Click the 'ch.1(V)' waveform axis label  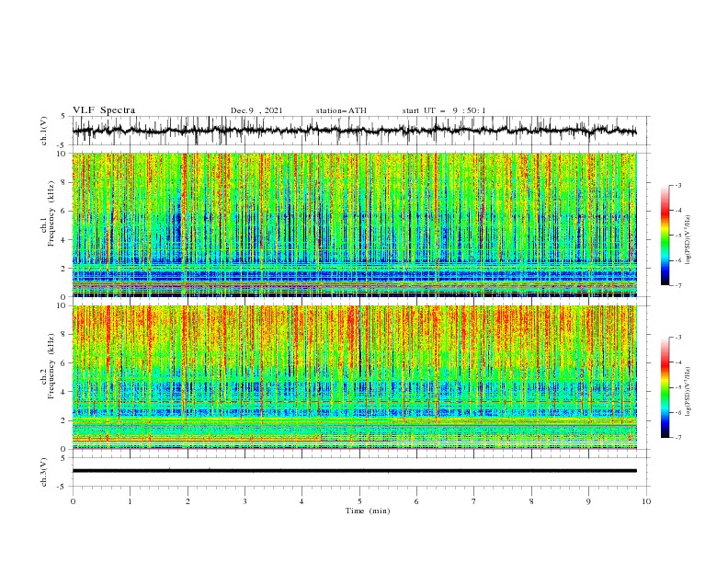click(44, 131)
